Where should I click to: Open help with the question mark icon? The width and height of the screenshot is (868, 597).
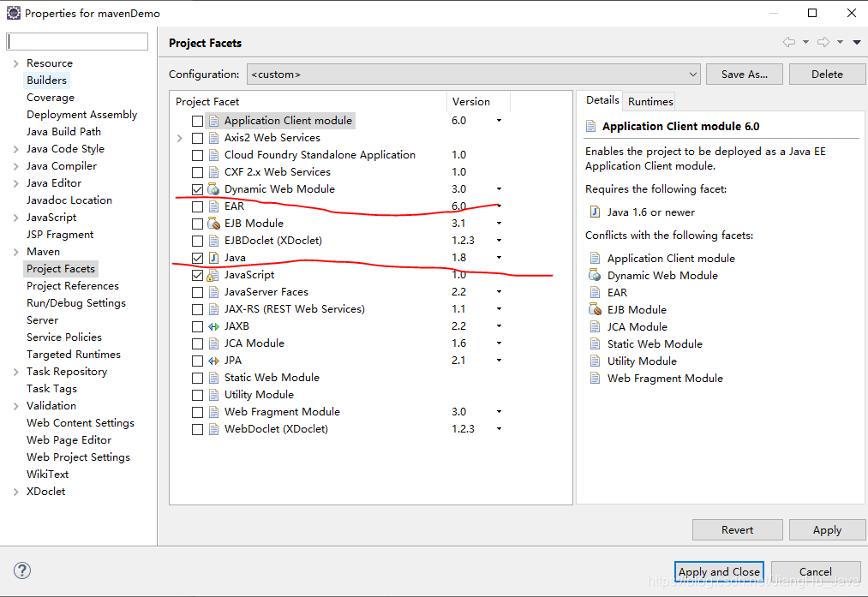pos(22,570)
